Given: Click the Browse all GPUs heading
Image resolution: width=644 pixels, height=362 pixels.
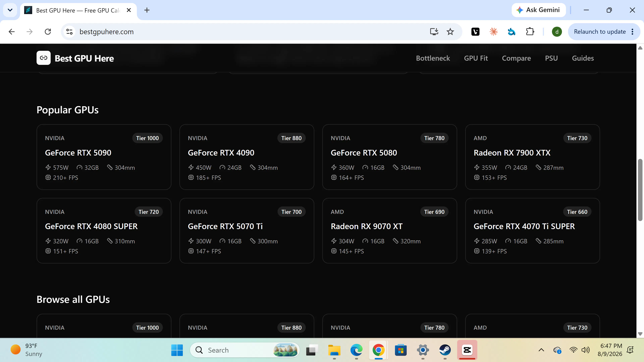Looking at the screenshot, I should tap(73, 299).
